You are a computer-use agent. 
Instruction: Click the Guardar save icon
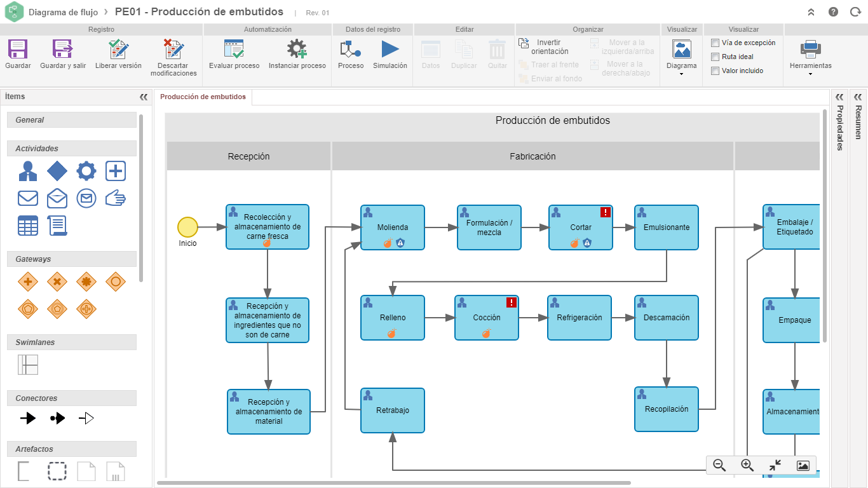[18, 50]
